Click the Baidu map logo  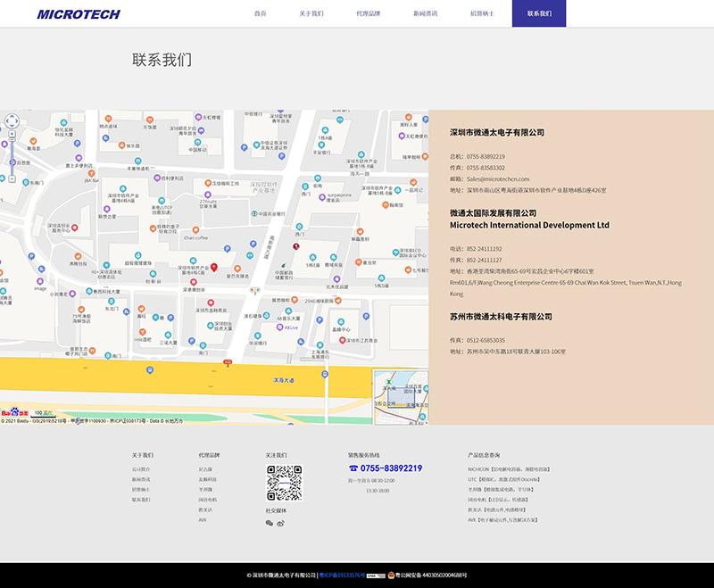15,412
